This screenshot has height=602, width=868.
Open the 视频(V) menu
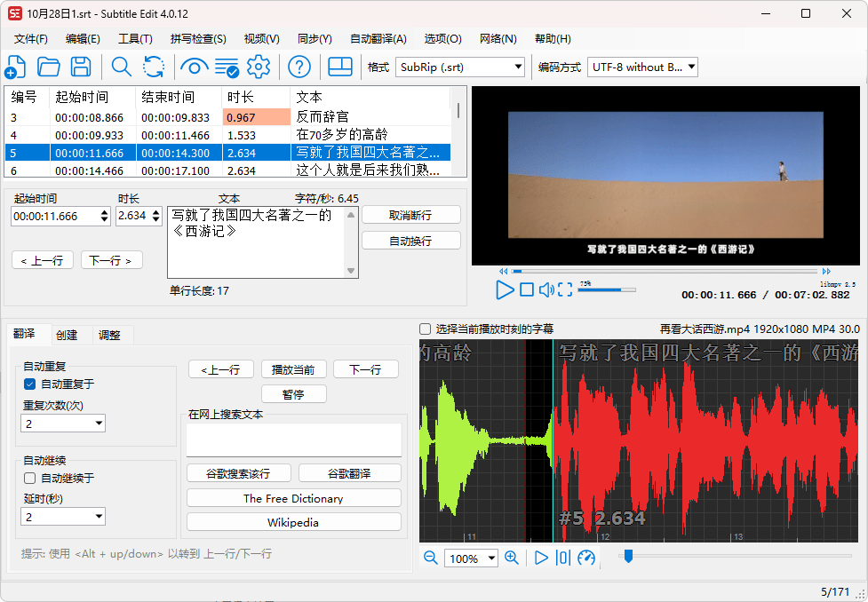coord(262,39)
